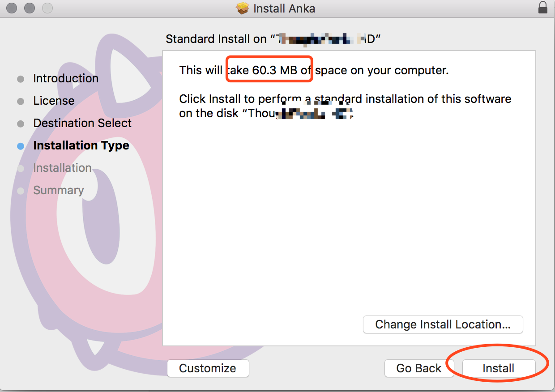Click the Install button

[499, 368]
